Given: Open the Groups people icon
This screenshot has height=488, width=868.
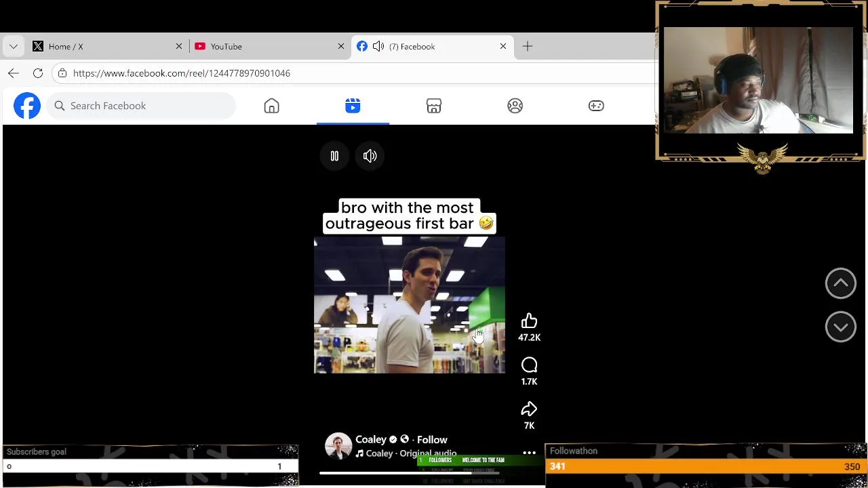Looking at the screenshot, I should click(x=515, y=106).
